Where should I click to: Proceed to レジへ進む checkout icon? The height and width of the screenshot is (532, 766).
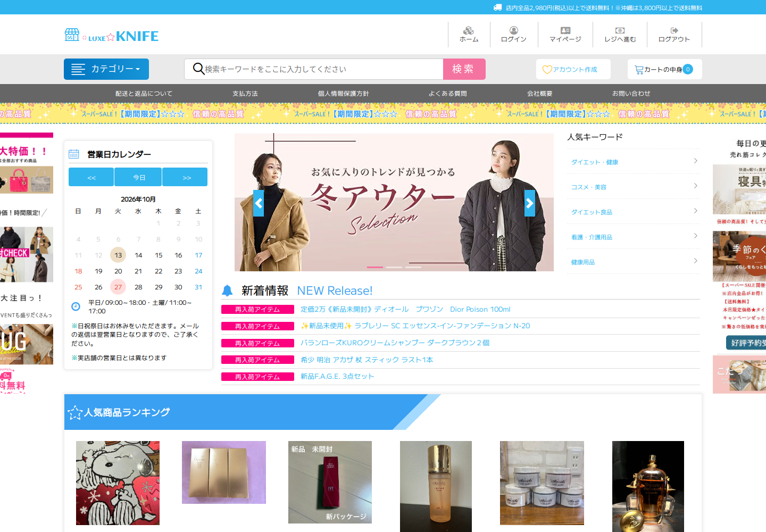click(x=620, y=30)
